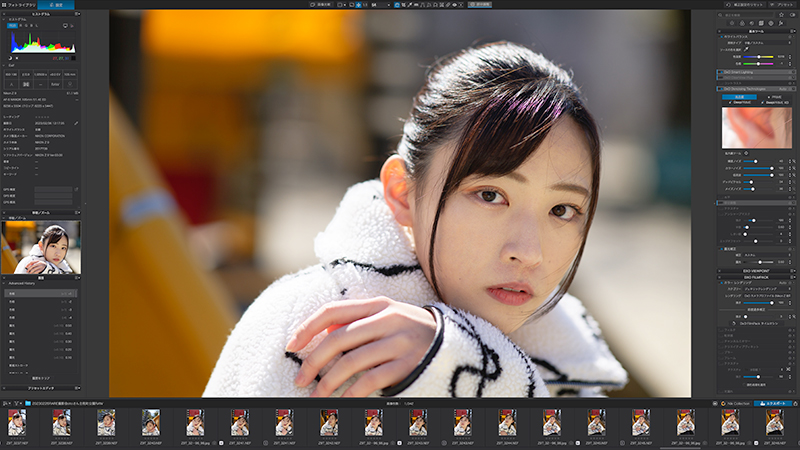
Task: Toggle the ホワイトバランス correction on or off
Action: [721, 37]
